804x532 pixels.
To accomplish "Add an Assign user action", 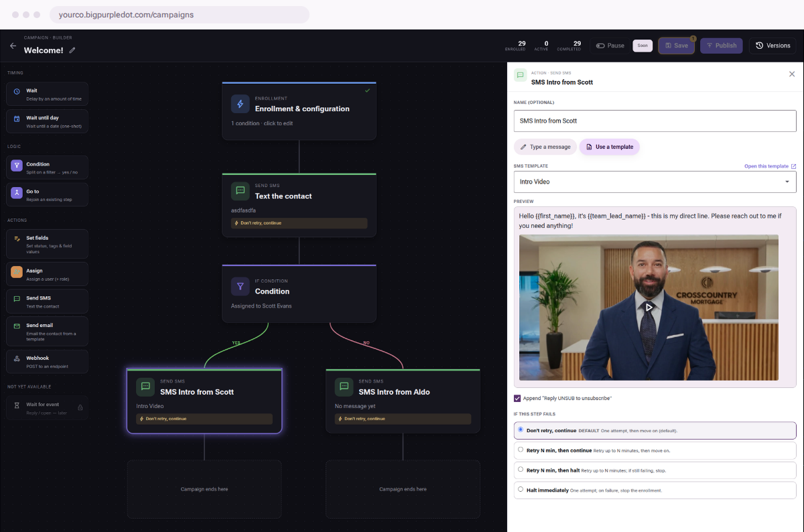I will click(x=47, y=274).
